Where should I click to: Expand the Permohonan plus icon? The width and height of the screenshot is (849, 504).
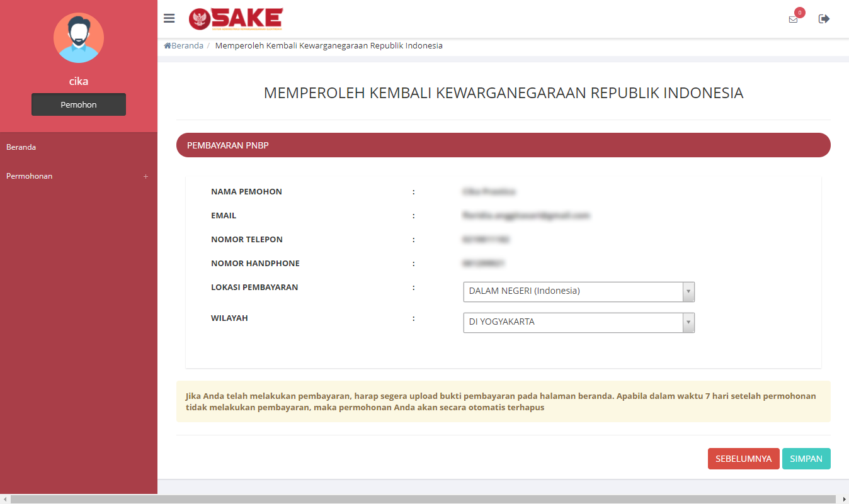145,176
